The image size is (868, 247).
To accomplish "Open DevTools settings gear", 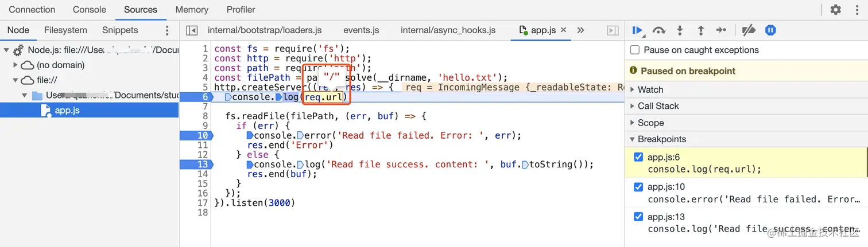I will coord(836,10).
